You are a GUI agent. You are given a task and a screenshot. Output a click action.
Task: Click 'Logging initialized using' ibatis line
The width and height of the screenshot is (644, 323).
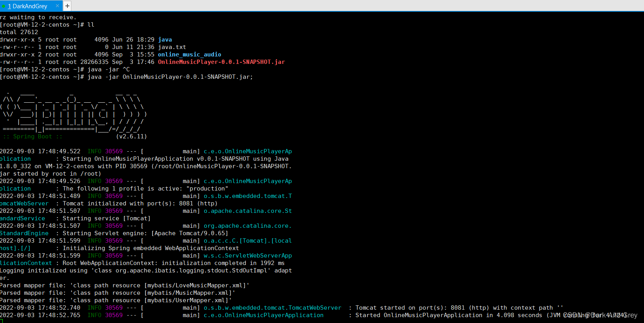146,270
